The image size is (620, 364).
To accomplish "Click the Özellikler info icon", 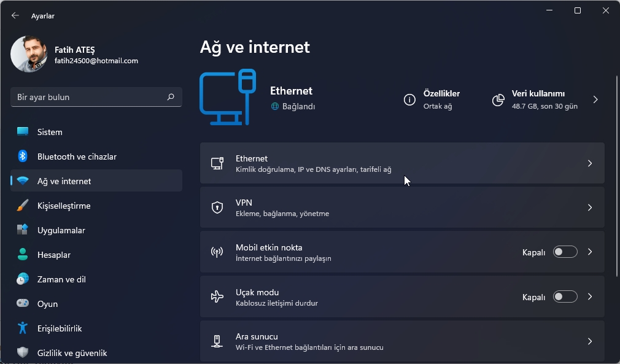I will pos(409,99).
